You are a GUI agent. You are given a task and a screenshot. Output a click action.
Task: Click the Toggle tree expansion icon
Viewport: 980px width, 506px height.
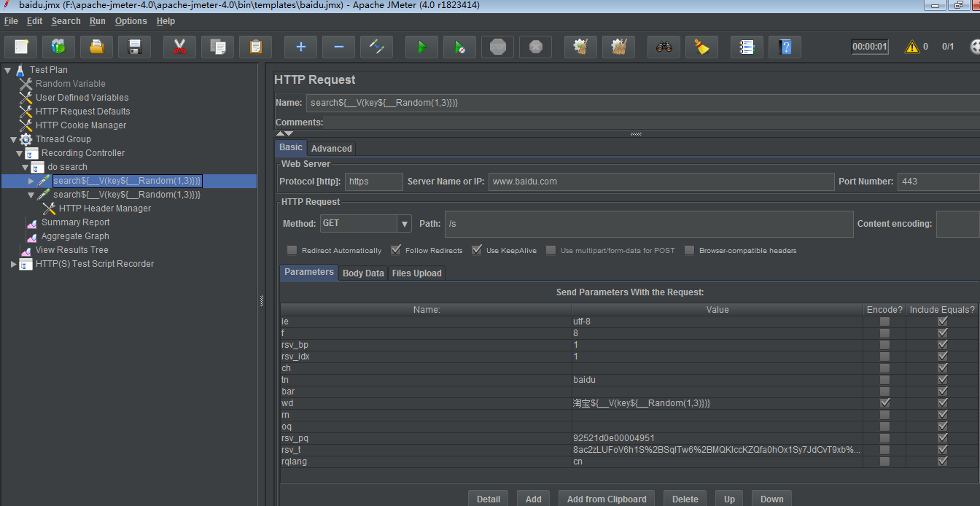tap(377, 47)
